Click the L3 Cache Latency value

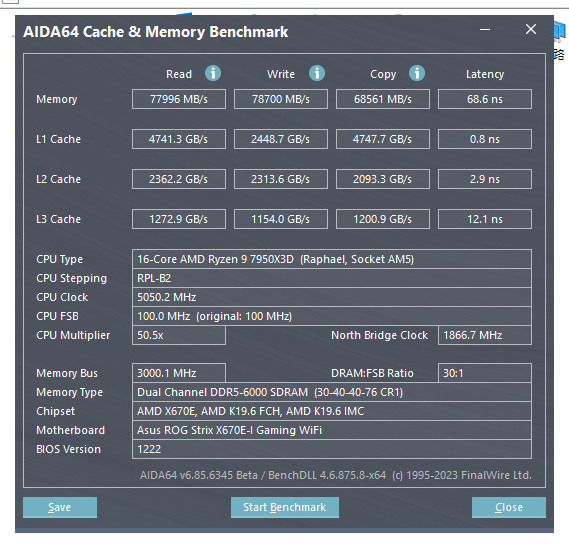click(485, 219)
